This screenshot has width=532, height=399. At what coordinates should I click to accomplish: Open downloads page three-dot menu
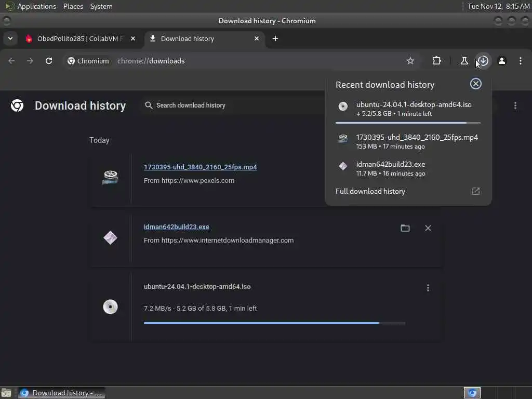[515, 106]
